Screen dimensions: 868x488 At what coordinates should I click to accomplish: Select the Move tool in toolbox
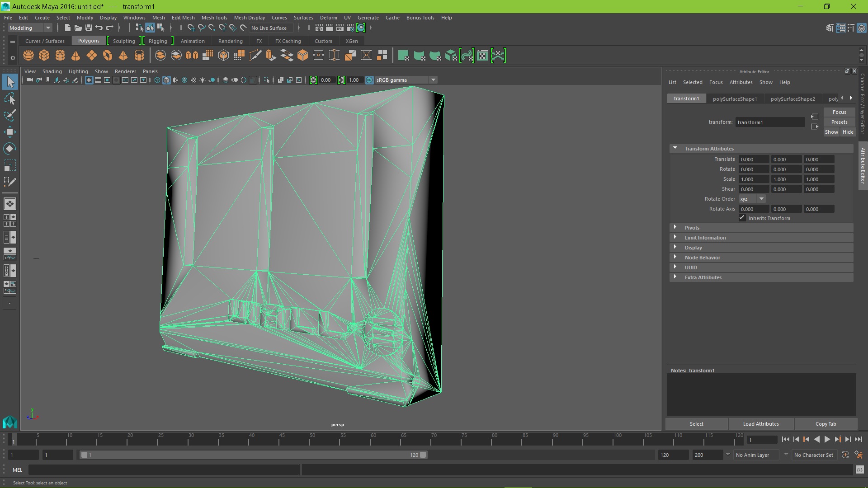pyautogui.click(x=9, y=132)
